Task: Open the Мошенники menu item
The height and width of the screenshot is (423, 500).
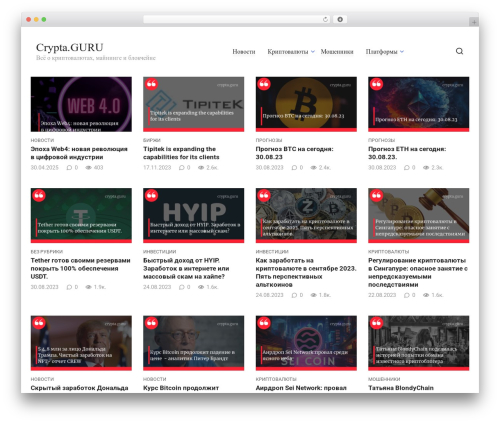Action: [x=337, y=52]
